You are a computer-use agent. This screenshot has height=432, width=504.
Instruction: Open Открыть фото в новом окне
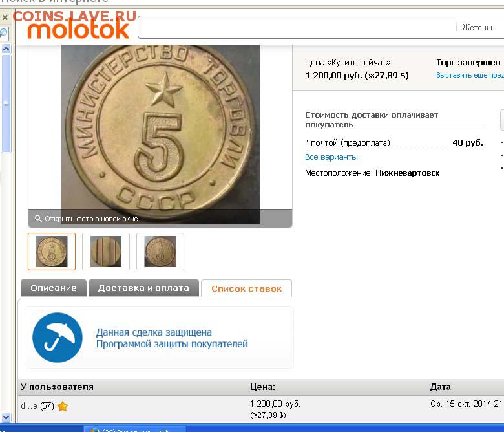point(91,219)
